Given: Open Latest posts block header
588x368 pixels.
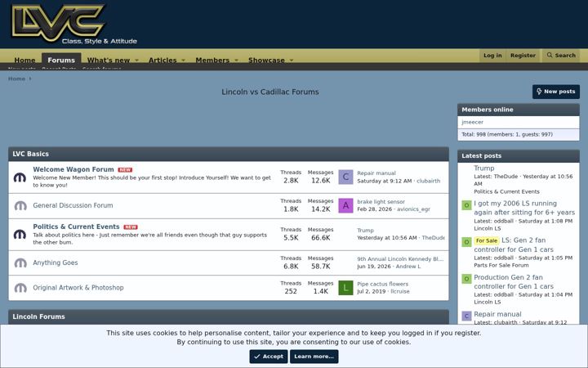Looking at the screenshot, I should (x=482, y=156).
